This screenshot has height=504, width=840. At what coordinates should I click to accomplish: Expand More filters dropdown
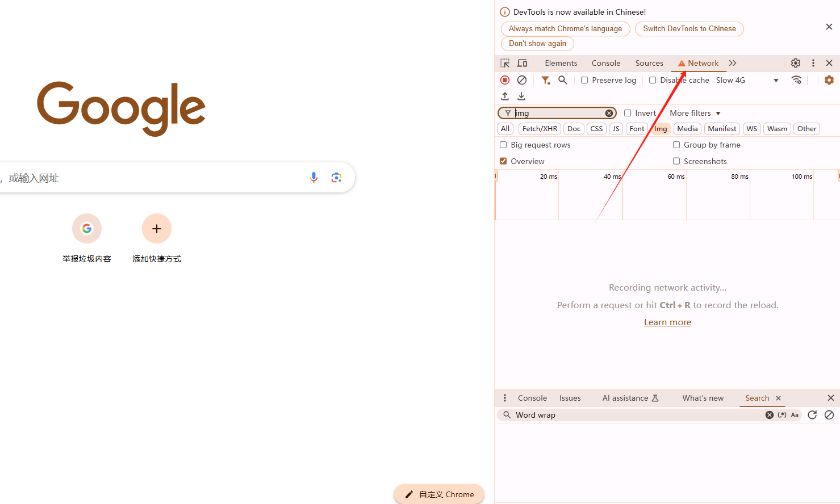point(695,113)
